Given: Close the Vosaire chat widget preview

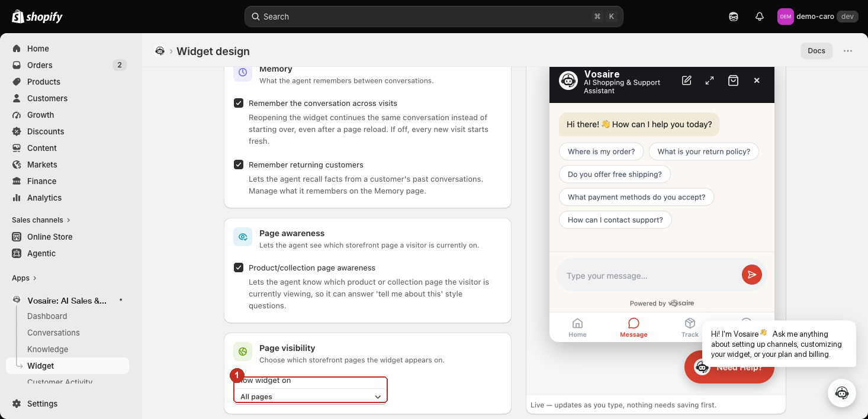Looking at the screenshot, I should pyautogui.click(x=757, y=80).
